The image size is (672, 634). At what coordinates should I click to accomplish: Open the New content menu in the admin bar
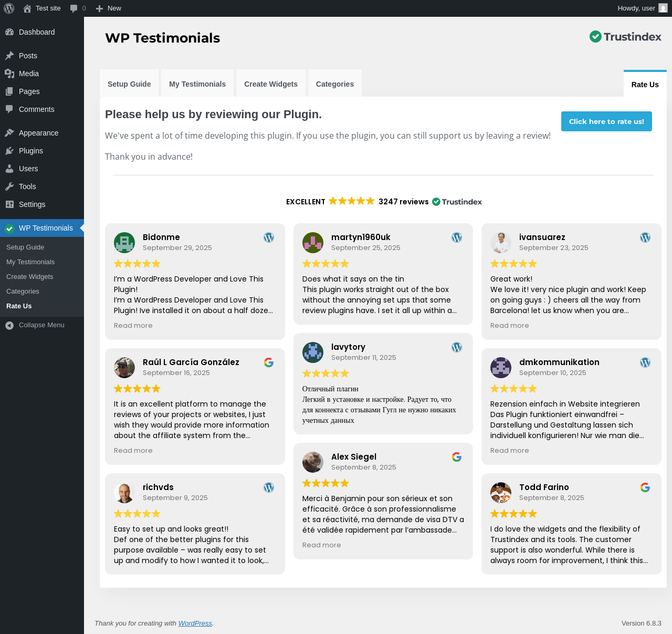108,8
